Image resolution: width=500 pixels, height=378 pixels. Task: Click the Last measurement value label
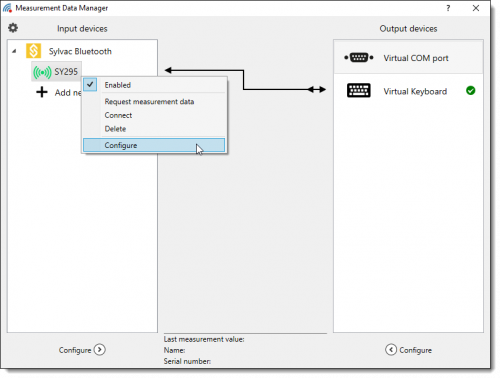pos(204,339)
